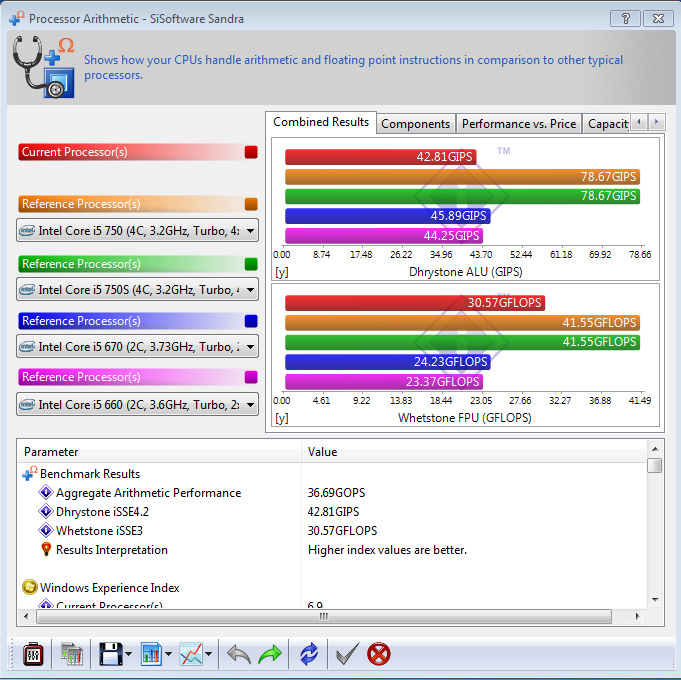Open the Intel Core i5 750 dropdown
681x680 pixels.
137,231
